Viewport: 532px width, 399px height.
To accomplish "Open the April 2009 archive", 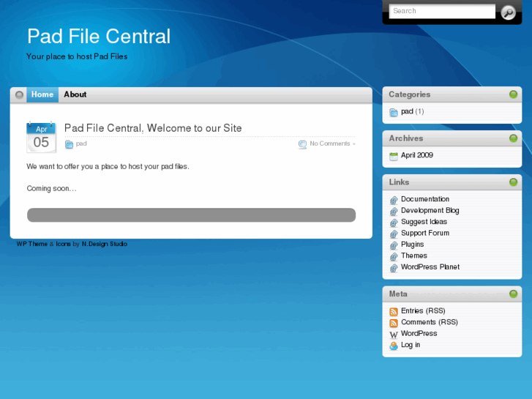I will (x=417, y=155).
